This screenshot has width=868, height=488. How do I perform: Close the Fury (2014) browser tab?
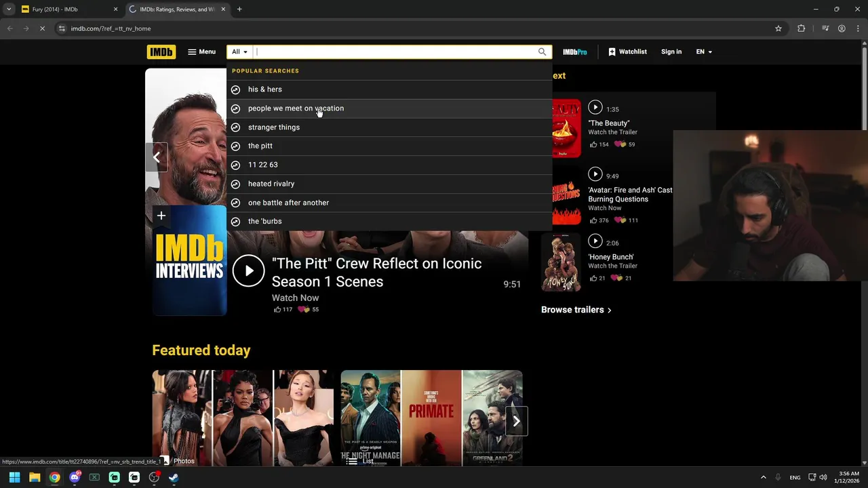pos(115,9)
